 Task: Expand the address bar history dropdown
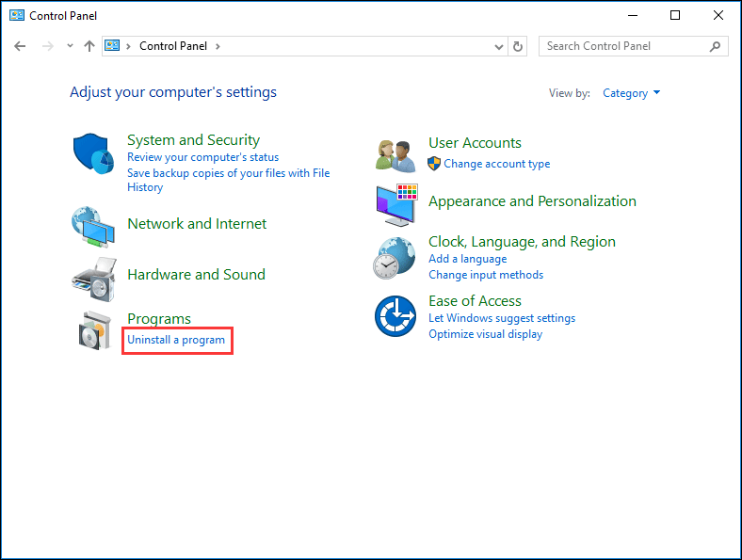(x=499, y=46)
